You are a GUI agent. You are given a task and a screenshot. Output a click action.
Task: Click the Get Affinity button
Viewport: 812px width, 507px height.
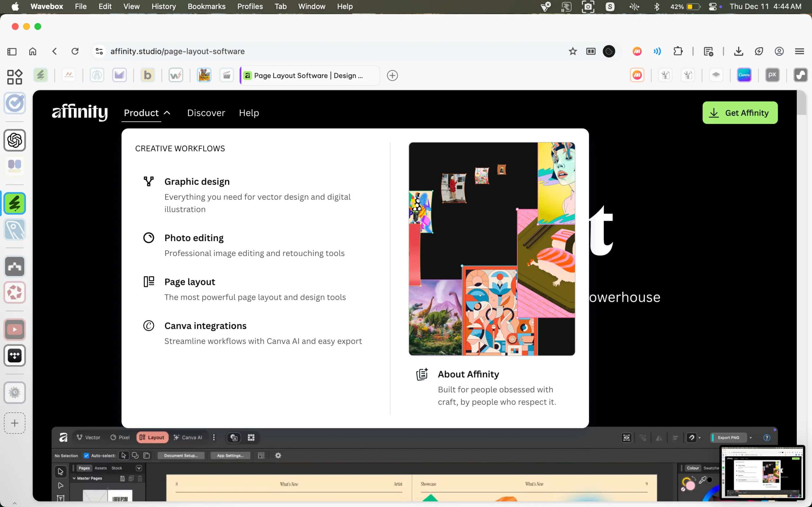tap(740, 113)
